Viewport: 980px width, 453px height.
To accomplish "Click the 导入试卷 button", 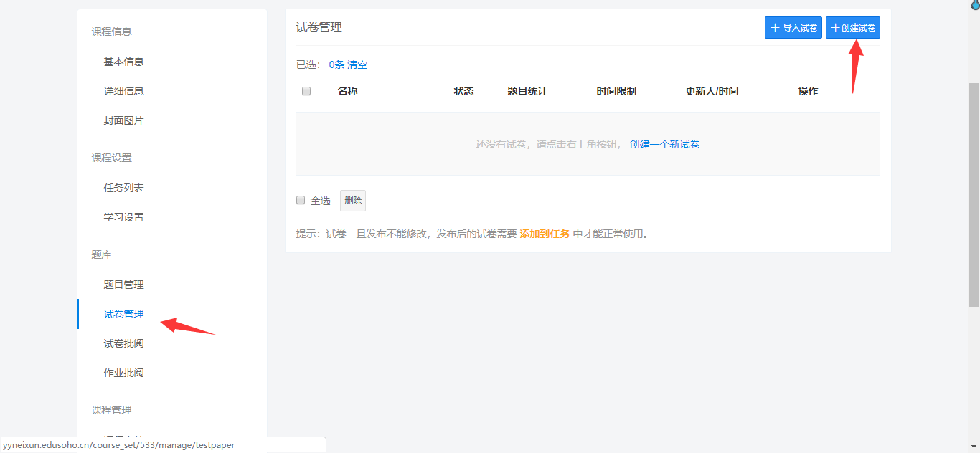I will click(x=793, y=28).
